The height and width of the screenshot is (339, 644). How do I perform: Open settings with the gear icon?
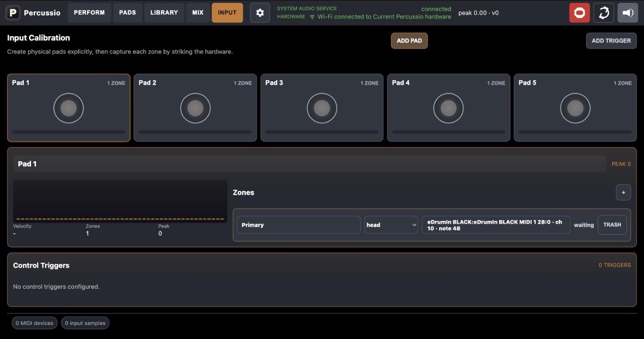pyautogui.click(x=260, y=13)
